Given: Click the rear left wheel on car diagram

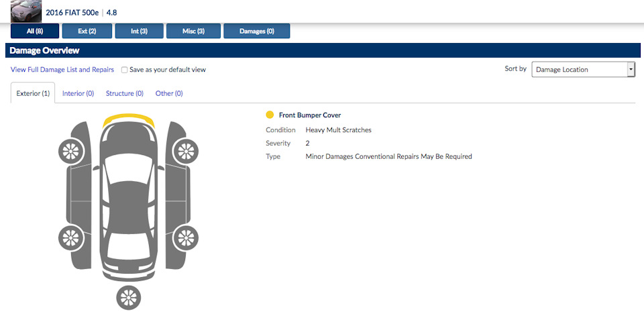Looking at the screenshot, I should click(70, 237).
